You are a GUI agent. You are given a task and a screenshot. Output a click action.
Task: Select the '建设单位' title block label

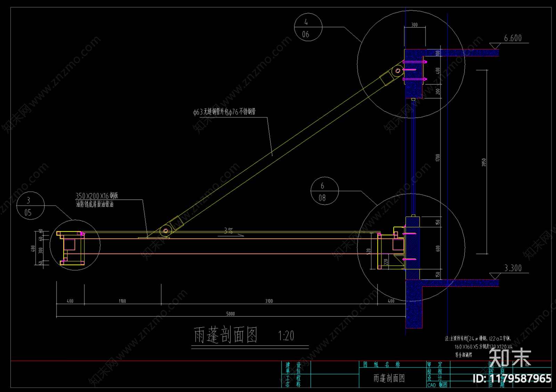click(x=293, y=368)
